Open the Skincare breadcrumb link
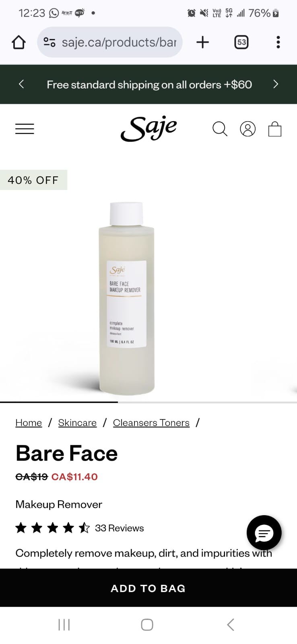Screen dimensions: 297x644 77,423
